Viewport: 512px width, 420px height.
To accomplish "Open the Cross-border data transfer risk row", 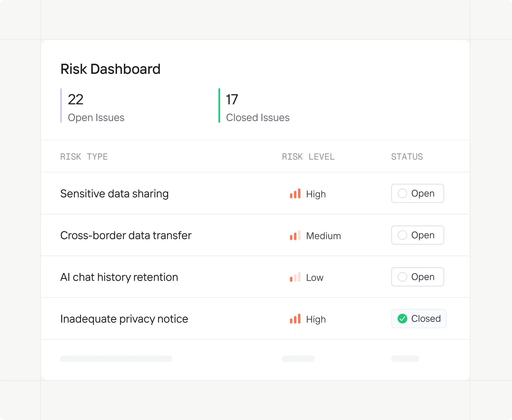I will 255,235.
